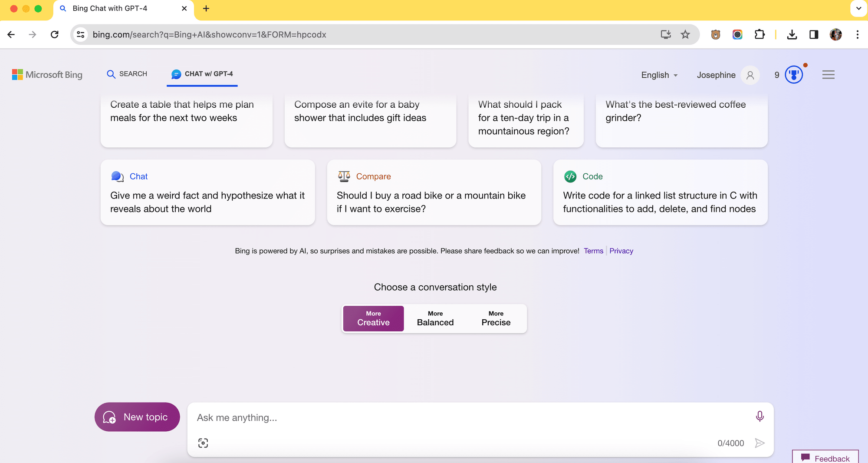868x463 pixels.
Task: Choose the road bike Compare suggestion card
Action: 434,192
